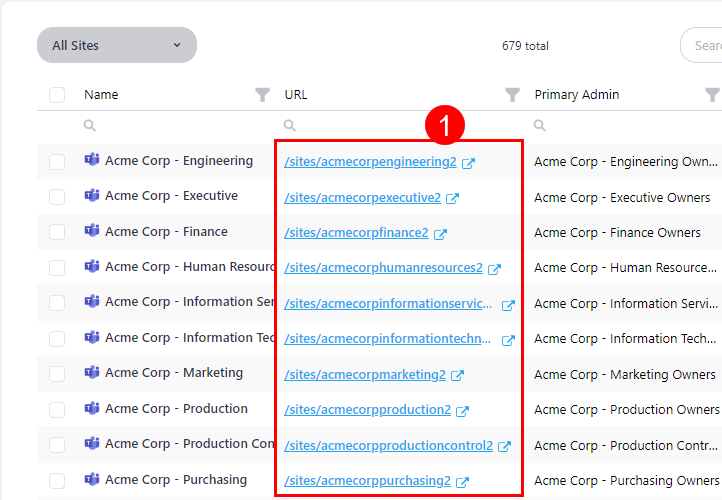Click external link icon for acmecorppurchasing2
Image resolution: width=722 pixels, height=500 pixels.
(x=462, y=482)
